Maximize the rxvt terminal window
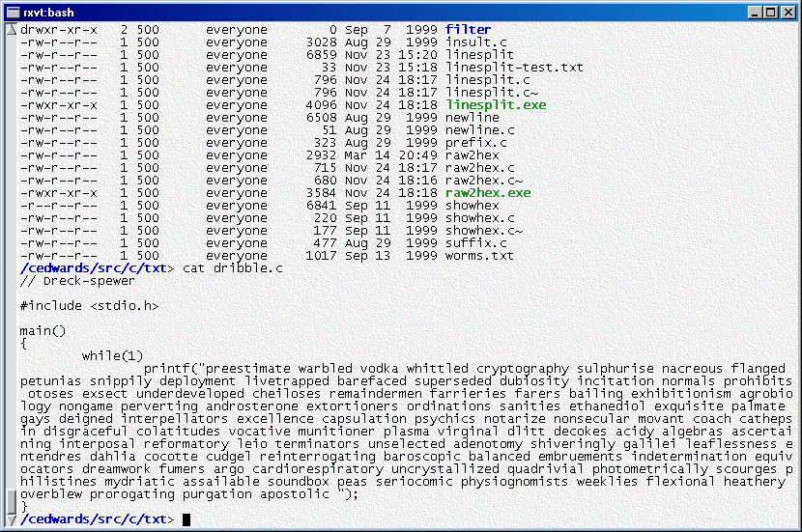The image size is (802, 532). (x=769, y=12)
